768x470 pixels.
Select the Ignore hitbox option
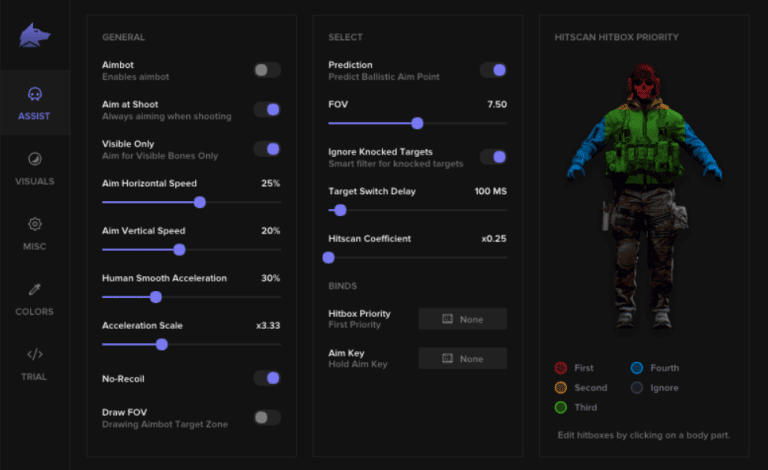636,388
